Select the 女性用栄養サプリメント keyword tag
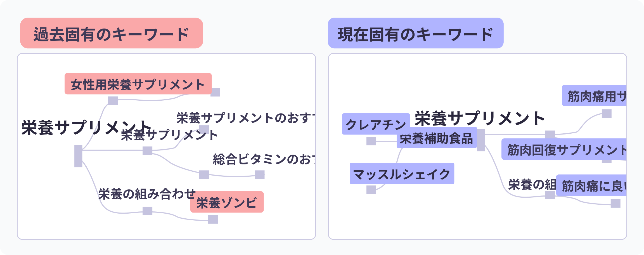The width and height of the screenshot is (644, 255). tap(138, 84)
